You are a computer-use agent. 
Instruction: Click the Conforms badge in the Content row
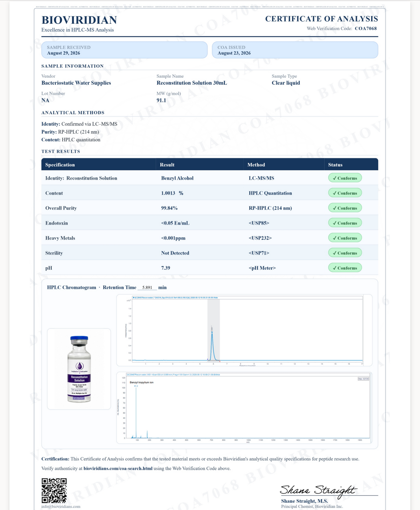pyautogui.click(x=345, y=193)
